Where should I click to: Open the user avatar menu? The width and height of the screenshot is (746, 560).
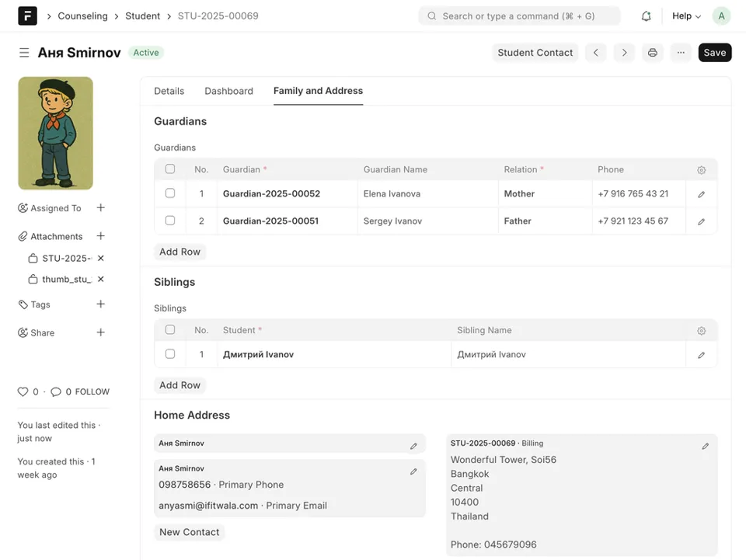tap(721, 16)
